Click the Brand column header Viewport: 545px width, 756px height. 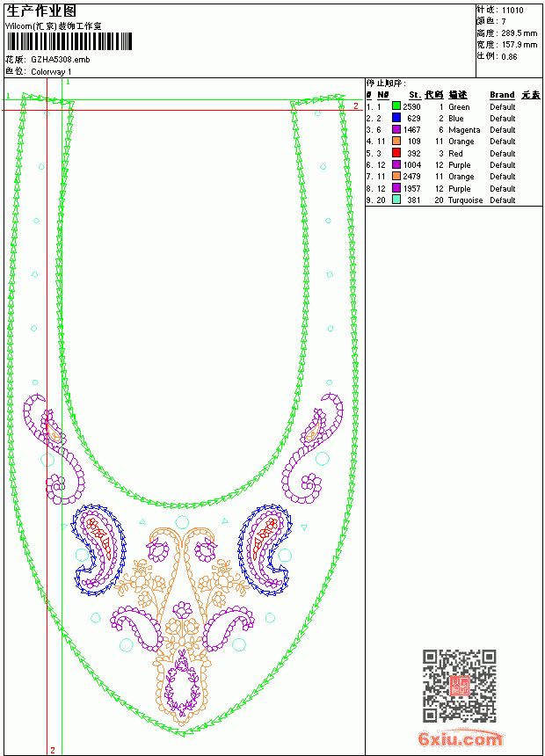[x=502, y=95]
